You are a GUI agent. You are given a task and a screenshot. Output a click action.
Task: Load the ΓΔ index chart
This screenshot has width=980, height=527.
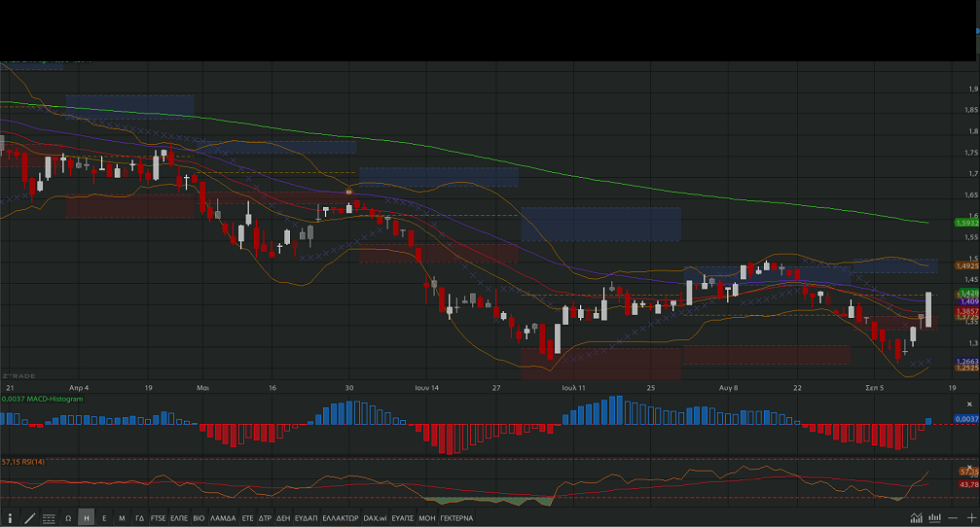(x=139, y=518)
